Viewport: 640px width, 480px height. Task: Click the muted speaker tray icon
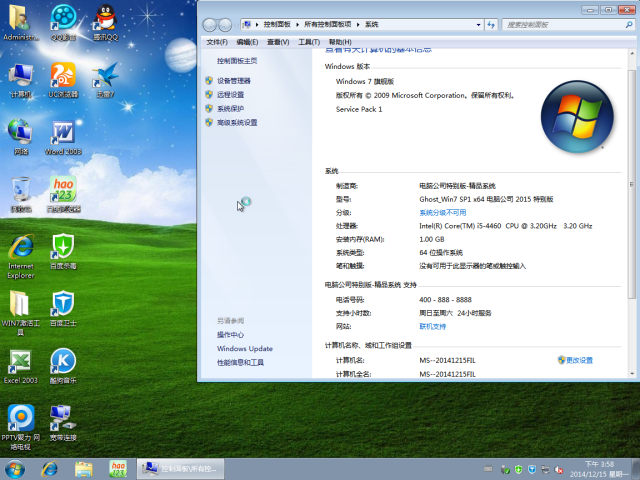click(559, 470)
